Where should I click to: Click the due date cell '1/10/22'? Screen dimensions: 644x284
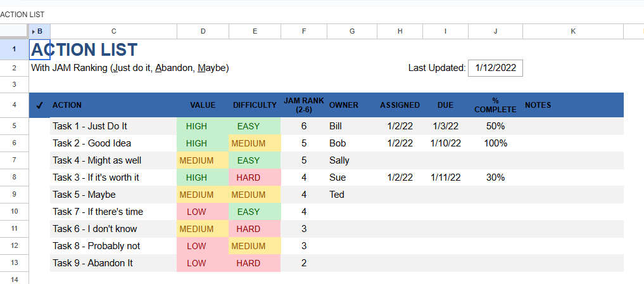445,143
